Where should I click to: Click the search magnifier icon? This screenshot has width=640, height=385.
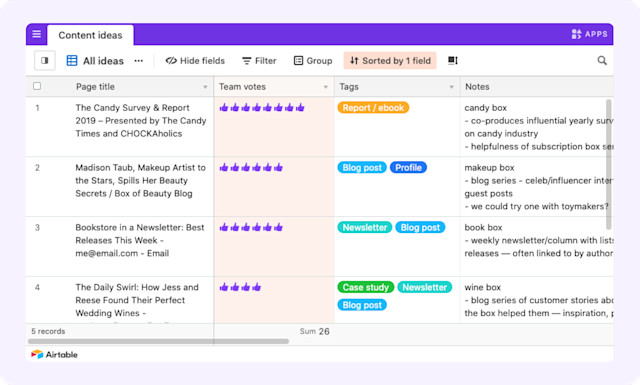602,60
